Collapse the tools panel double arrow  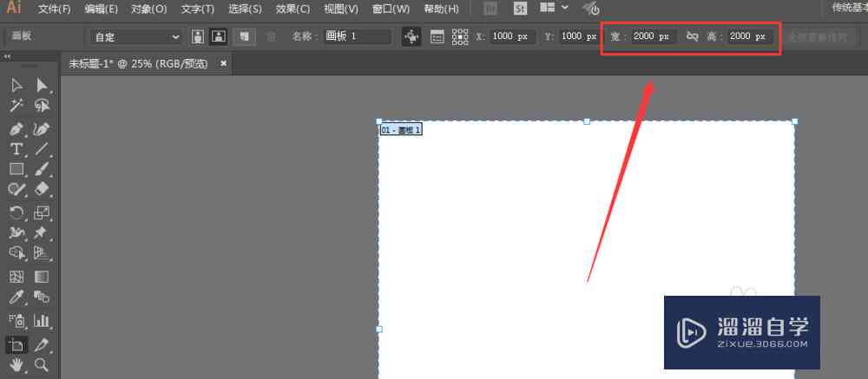7,56
